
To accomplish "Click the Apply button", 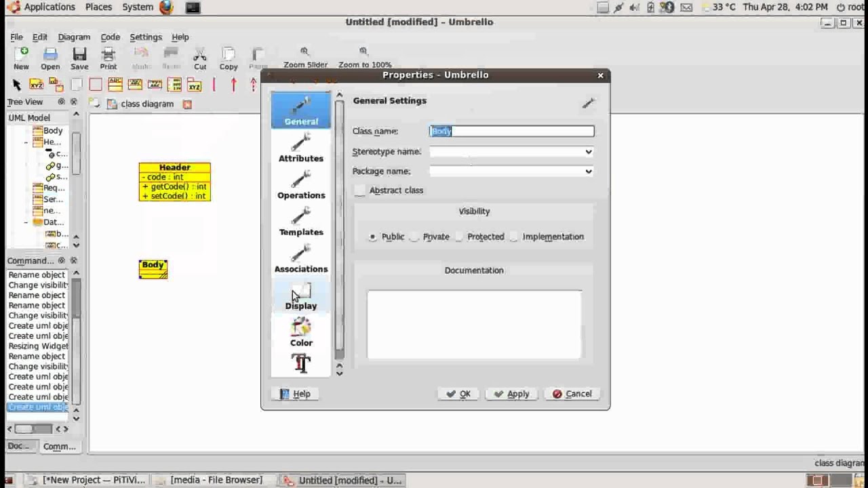I will coord(512,394).
